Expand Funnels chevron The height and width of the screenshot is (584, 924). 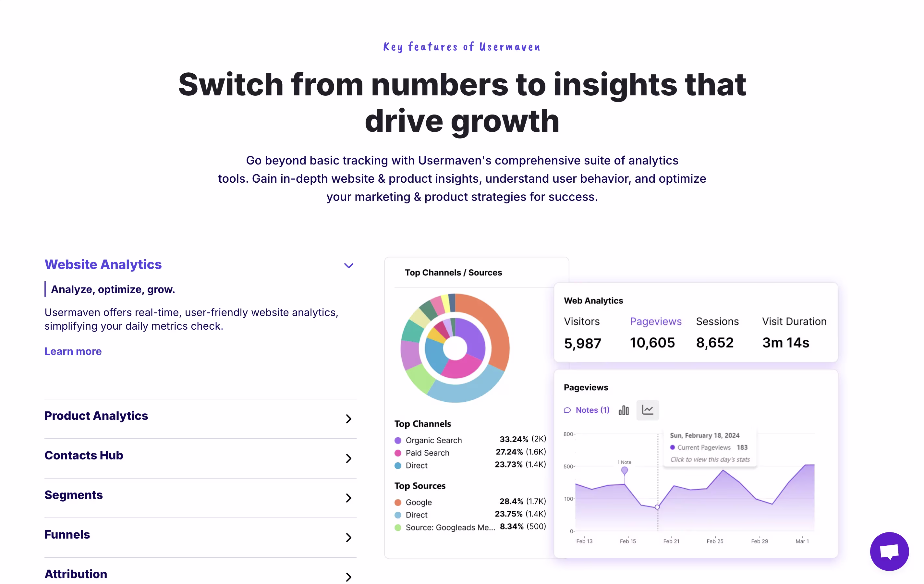pyautogui.click(x=348, y=537)
